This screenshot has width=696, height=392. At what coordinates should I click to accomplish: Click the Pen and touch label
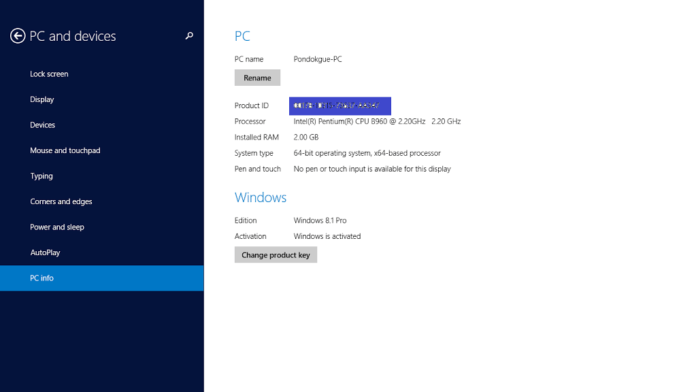coord(258,169)
